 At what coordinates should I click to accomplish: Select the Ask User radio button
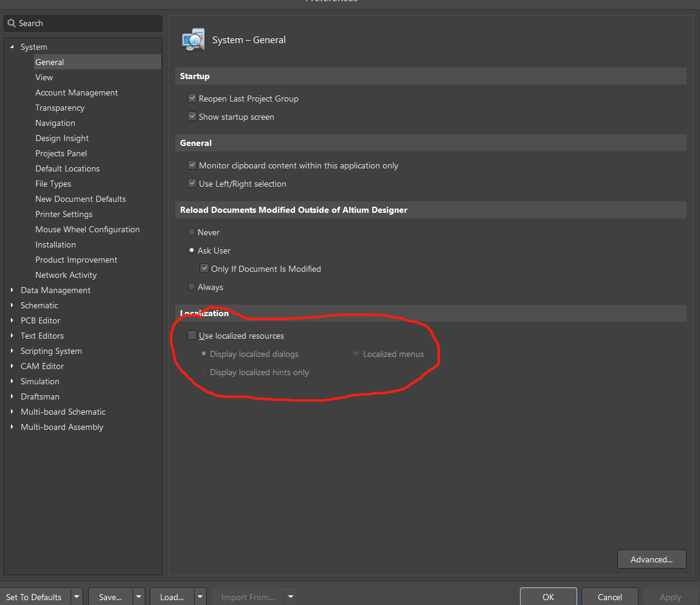tap(192, 250)
